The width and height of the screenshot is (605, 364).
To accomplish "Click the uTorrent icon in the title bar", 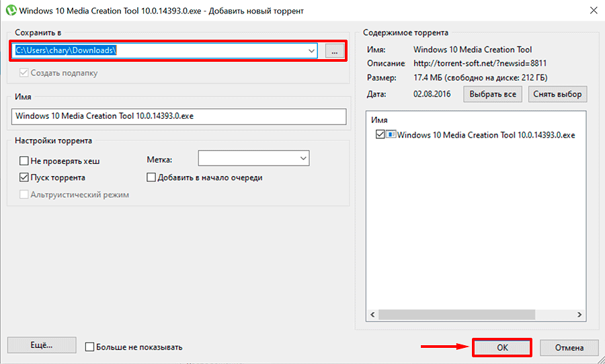I will [x=11, y=10].
